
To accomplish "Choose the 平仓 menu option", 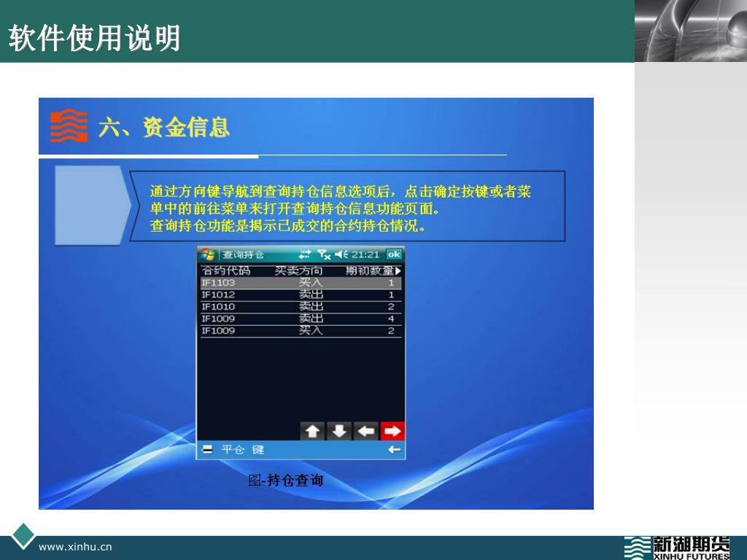I will pyautogui.click(x=233, y=449).
